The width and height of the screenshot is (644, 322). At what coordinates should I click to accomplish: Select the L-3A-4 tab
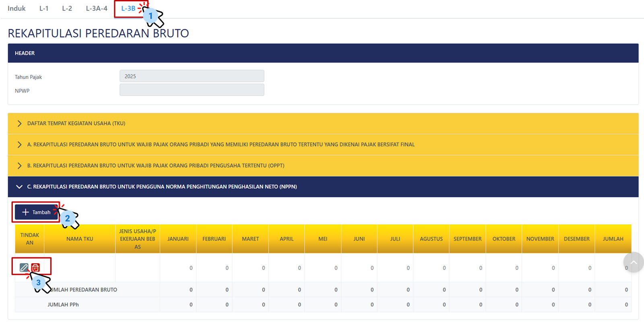pyautogui.click(x=97, y=8)
